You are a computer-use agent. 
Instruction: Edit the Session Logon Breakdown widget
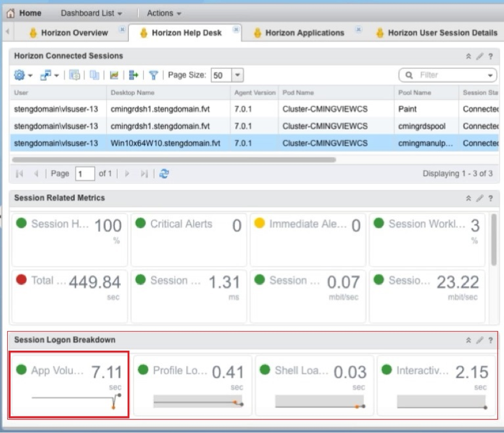[479, 341]
